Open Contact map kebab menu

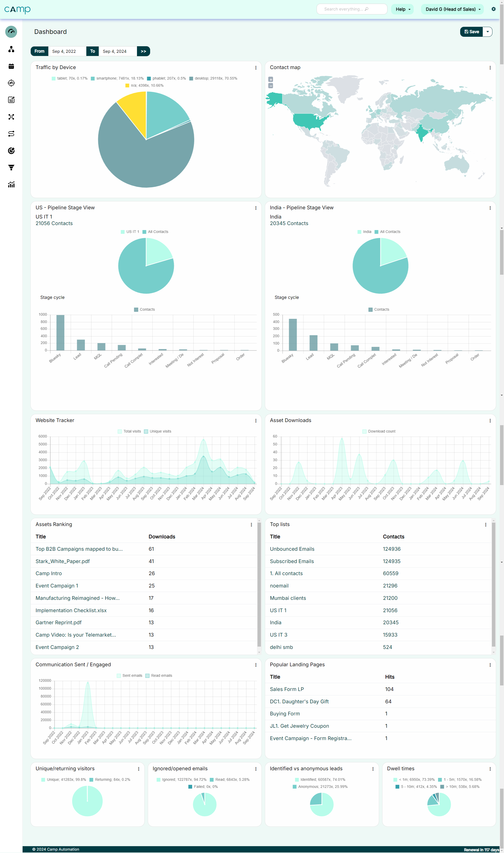coord(490,68)
